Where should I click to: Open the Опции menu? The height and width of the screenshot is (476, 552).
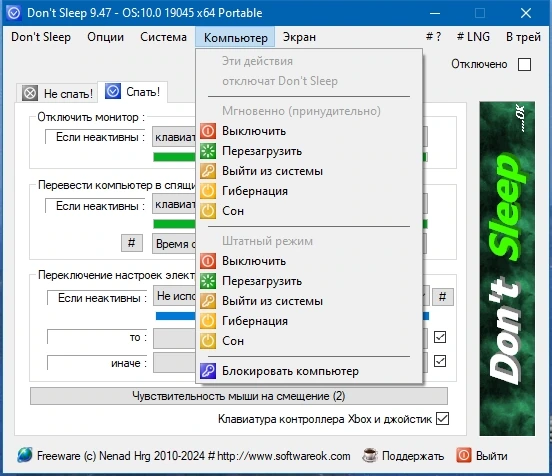[x=106, y=37]
